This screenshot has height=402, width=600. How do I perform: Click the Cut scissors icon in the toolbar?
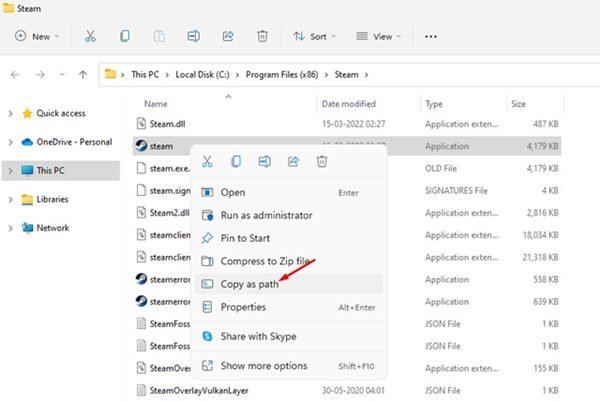90,36
